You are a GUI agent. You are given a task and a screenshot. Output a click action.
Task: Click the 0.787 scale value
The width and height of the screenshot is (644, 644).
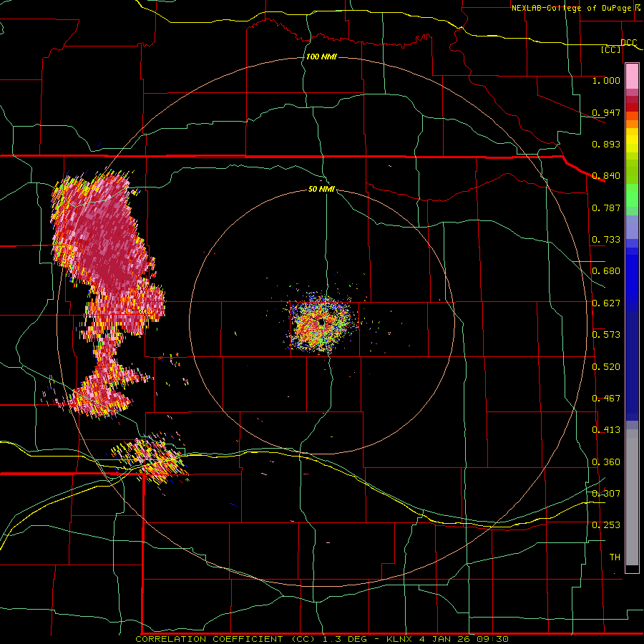point(606,208)
